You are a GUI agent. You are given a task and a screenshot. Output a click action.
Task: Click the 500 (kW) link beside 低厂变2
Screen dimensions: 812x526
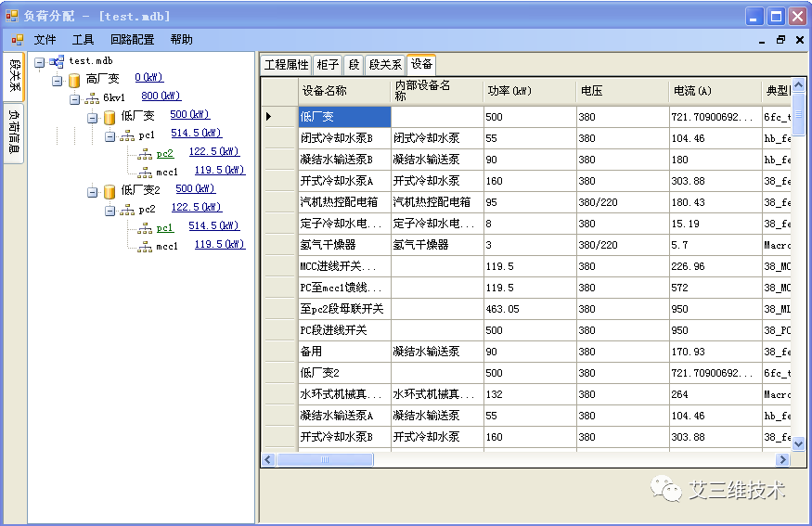[x=195, y=189]
